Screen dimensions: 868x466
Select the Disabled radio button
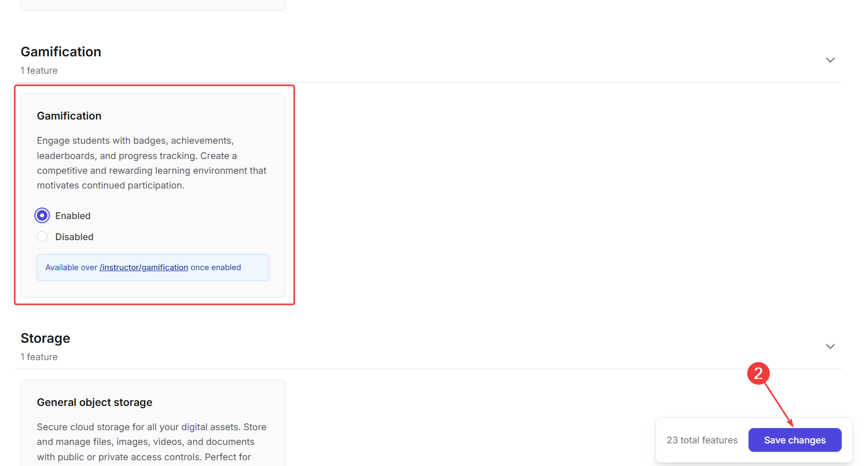(42, 237)
